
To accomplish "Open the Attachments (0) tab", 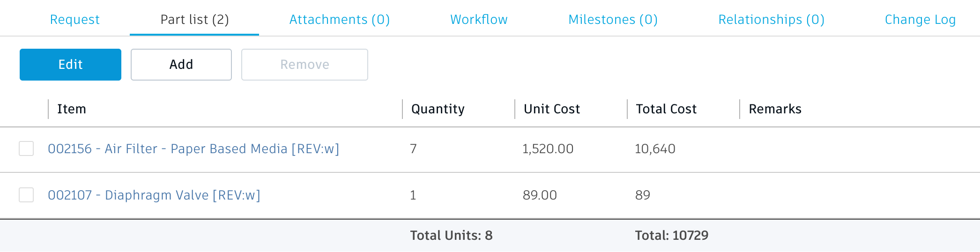I will tap(339, 20).
